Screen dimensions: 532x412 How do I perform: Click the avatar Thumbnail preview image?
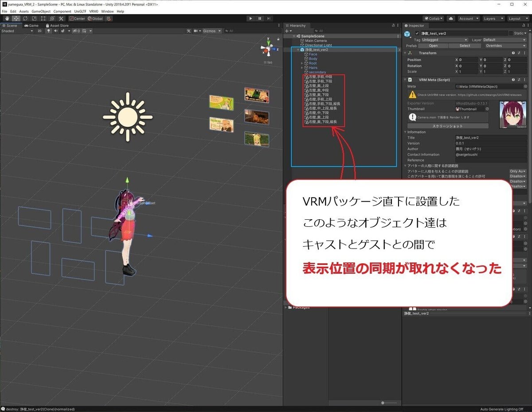tap(512, 115)
